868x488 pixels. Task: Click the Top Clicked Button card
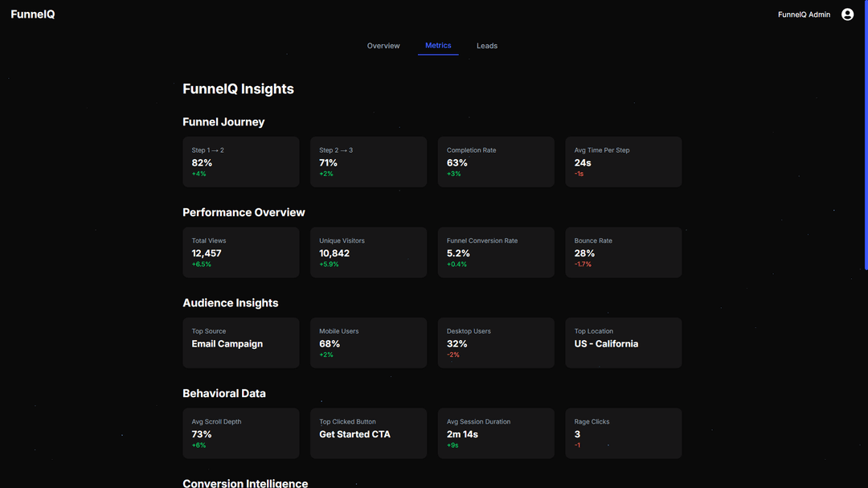368,433
